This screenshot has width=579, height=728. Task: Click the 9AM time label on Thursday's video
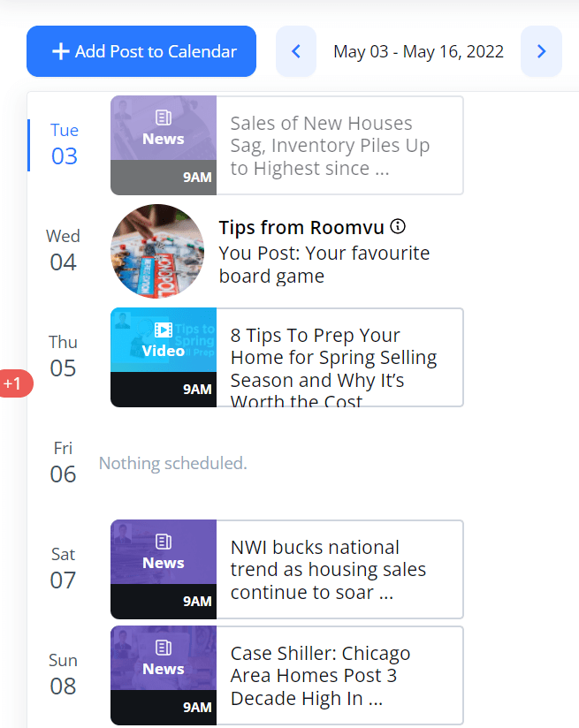(197, 389)
